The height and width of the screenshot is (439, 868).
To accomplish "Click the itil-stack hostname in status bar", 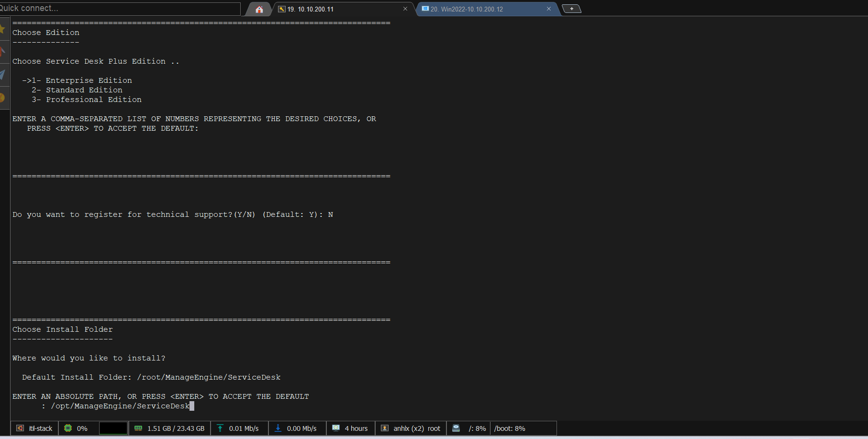I will (x=40, y=428).
